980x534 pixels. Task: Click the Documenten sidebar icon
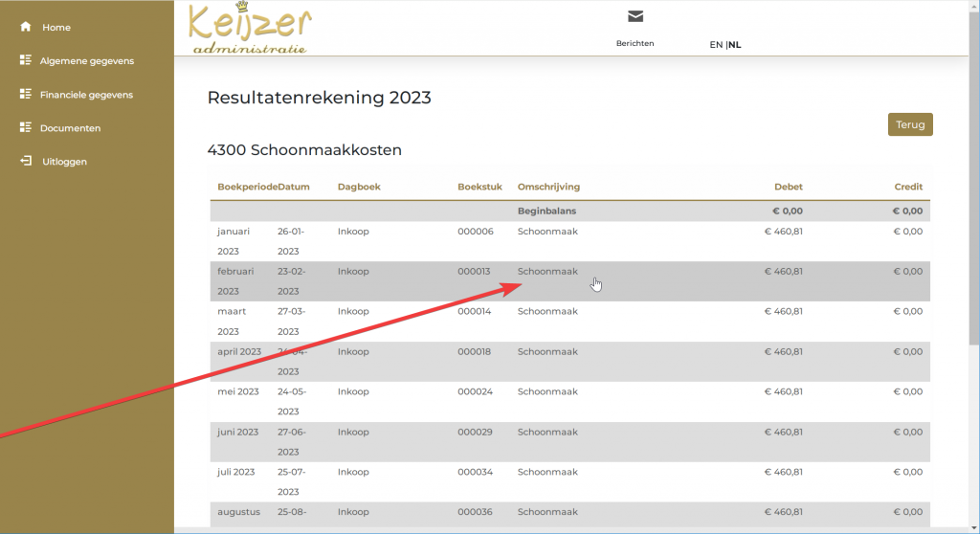25,127
